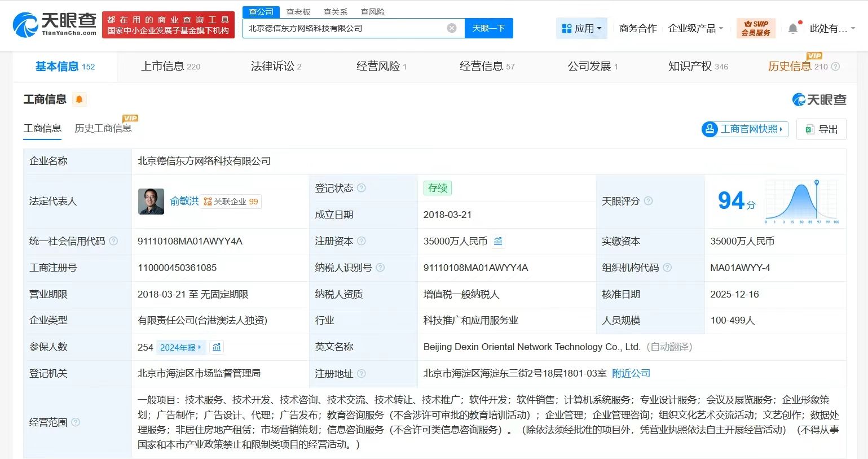Image resolution: width=868 pixels, height=459 pixels.
Task: Expand the 2024年报 selector
Action: pos(180,347)
